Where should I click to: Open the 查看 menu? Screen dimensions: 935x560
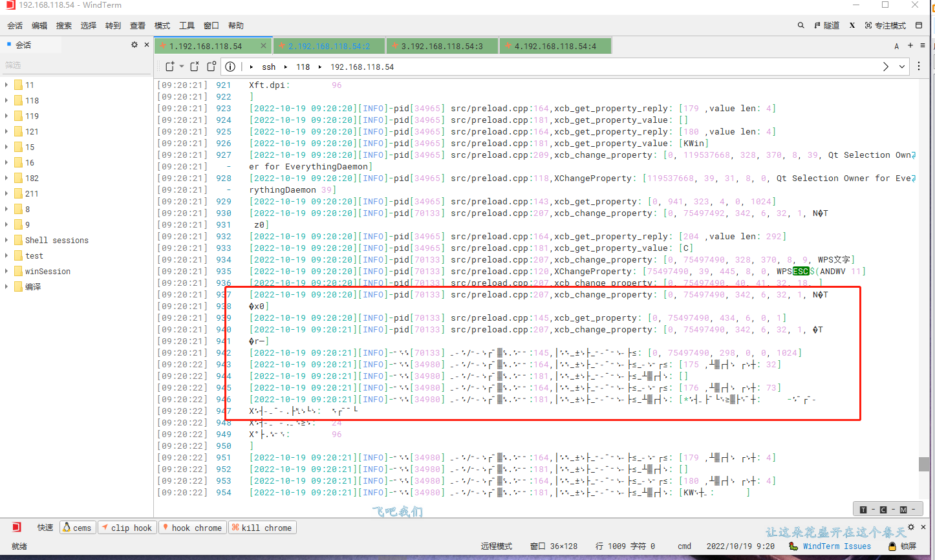[x=138, y=26]
